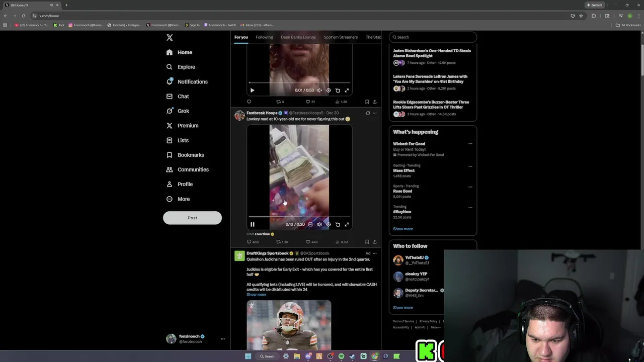Click the Post button

point(192,218)
